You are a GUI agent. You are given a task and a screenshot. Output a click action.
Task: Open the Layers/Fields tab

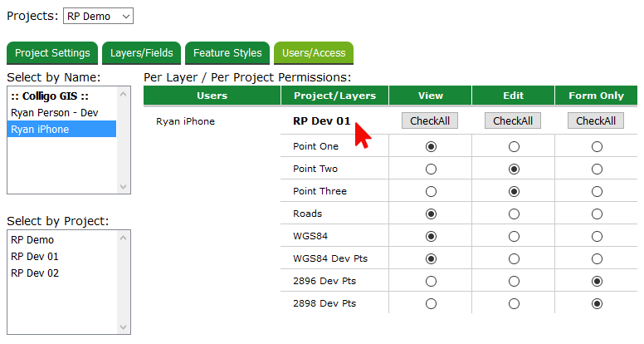coord(142,53)
